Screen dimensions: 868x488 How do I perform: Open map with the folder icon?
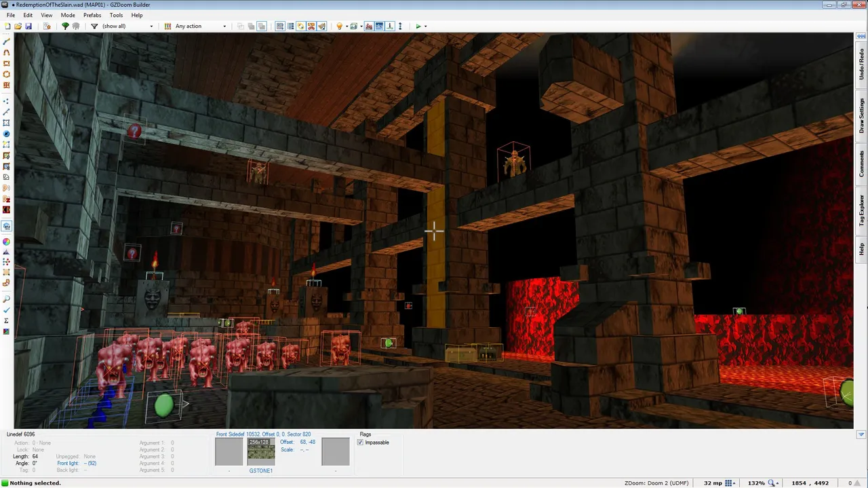(x=18, y=26)
